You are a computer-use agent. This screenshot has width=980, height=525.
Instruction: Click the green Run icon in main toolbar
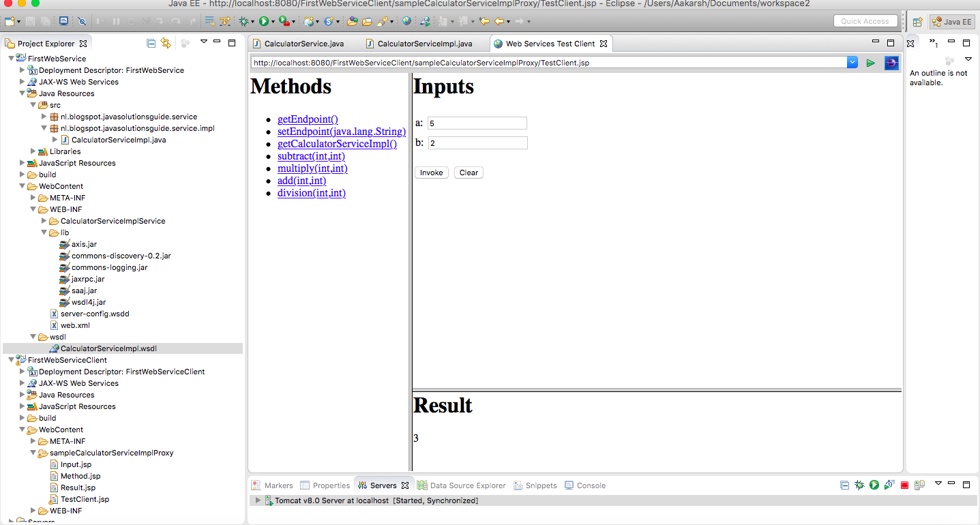pyautogui.click(x=263, y=21)
